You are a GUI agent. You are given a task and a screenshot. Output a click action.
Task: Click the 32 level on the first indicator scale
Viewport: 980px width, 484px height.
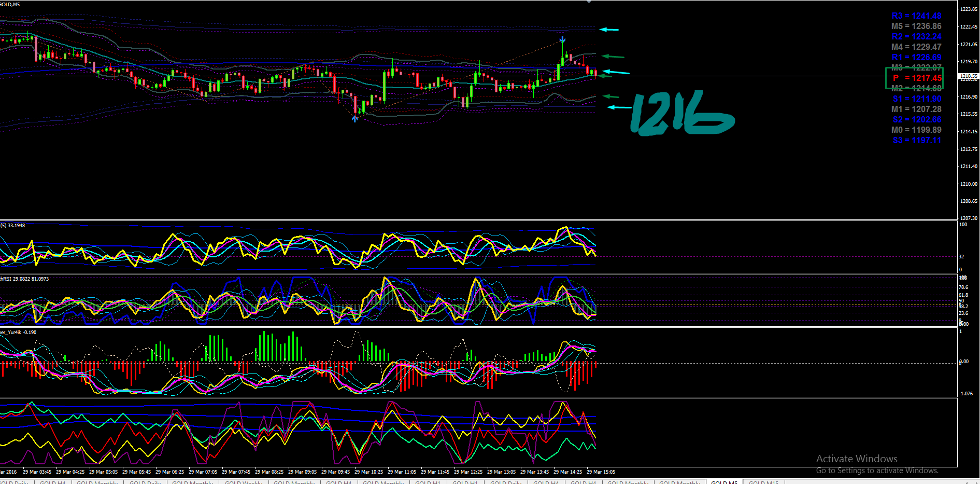[961, 256]
